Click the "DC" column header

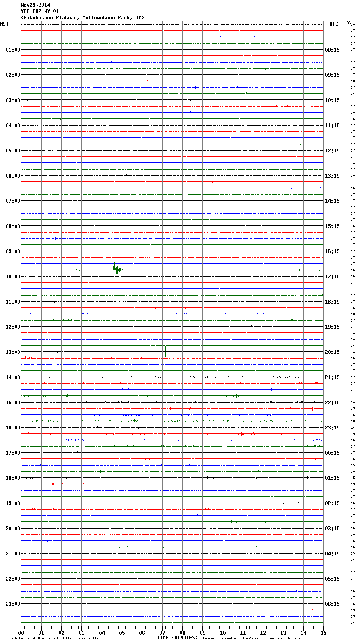click(x=349, y=23)
